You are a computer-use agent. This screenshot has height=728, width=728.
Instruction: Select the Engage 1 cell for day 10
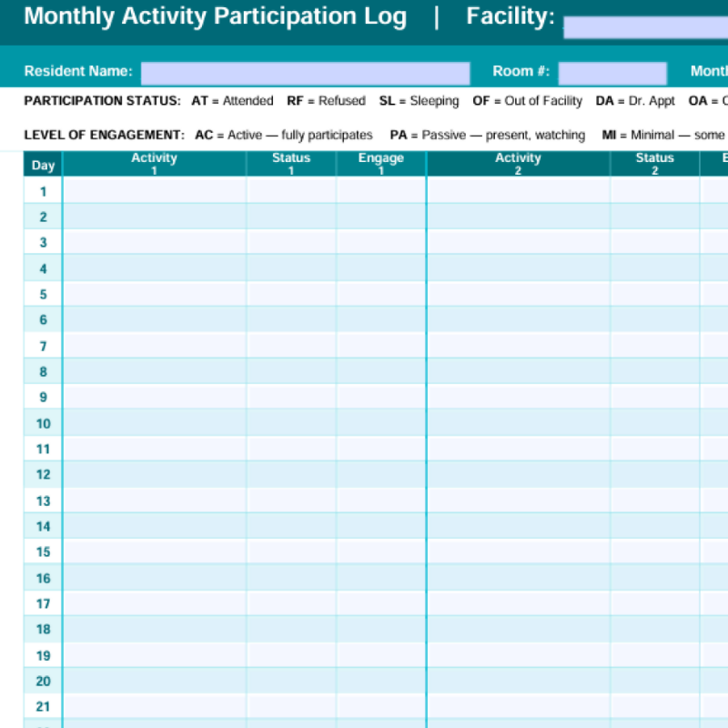pyautogui.click(x=380, y=422)
